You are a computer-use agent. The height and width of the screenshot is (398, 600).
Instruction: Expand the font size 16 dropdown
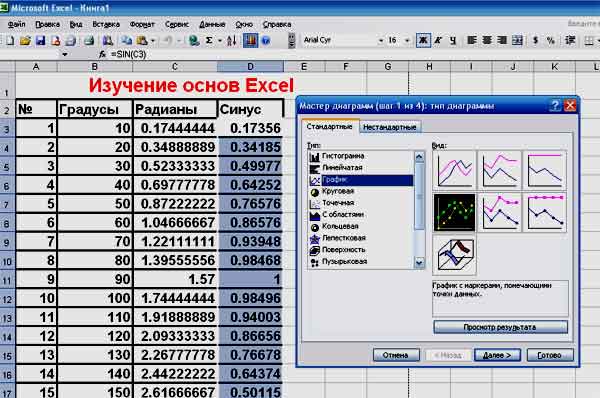point(407,40)
